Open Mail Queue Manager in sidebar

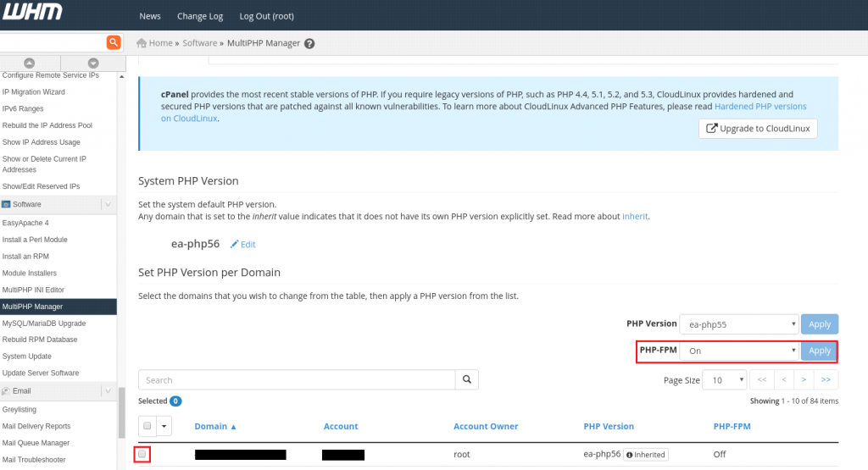click(x=36, y=443)
